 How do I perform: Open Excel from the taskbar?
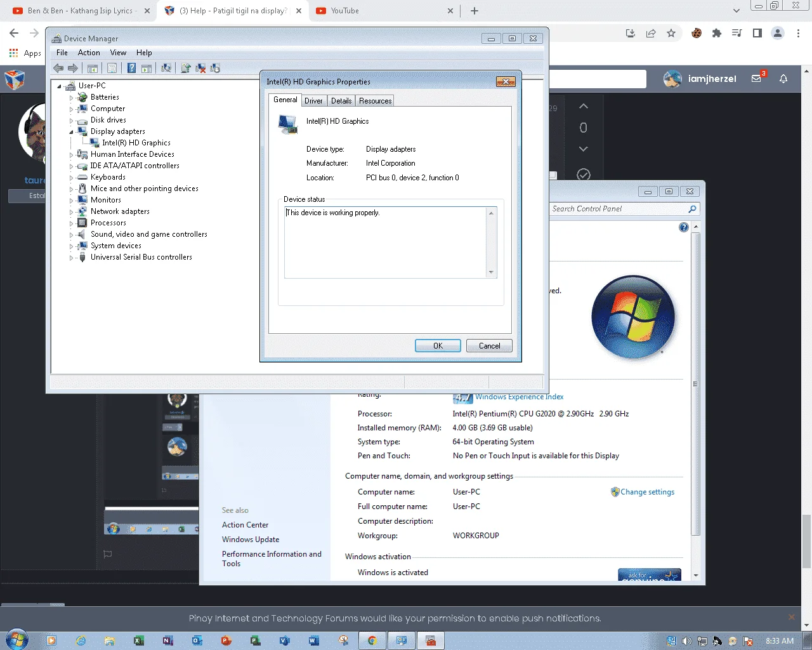[139, 640]
